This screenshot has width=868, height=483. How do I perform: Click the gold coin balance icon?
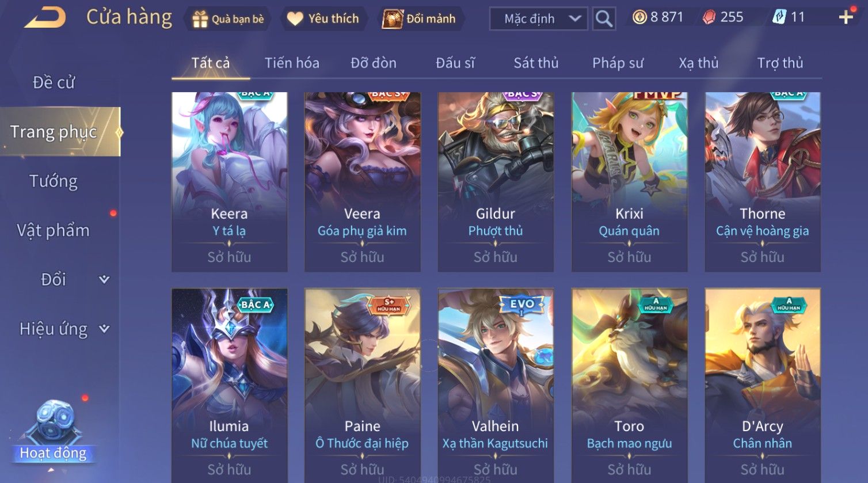(x=639, y=17)
